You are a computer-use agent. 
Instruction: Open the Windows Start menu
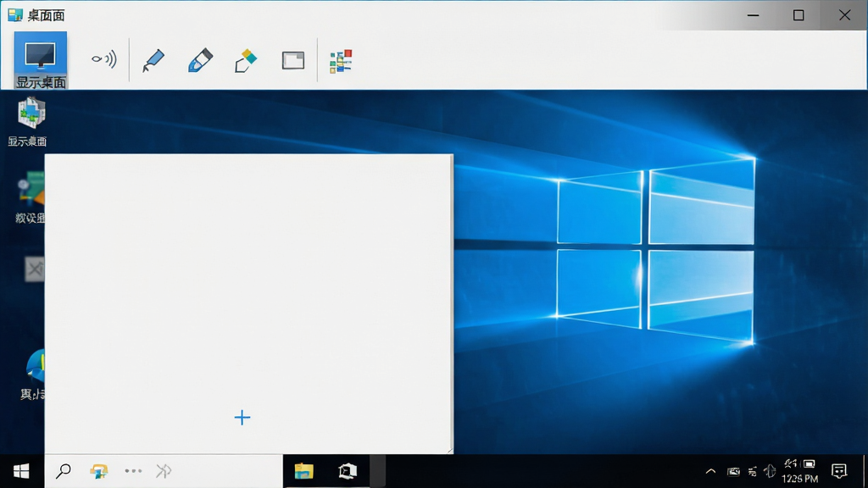(21, 471)
